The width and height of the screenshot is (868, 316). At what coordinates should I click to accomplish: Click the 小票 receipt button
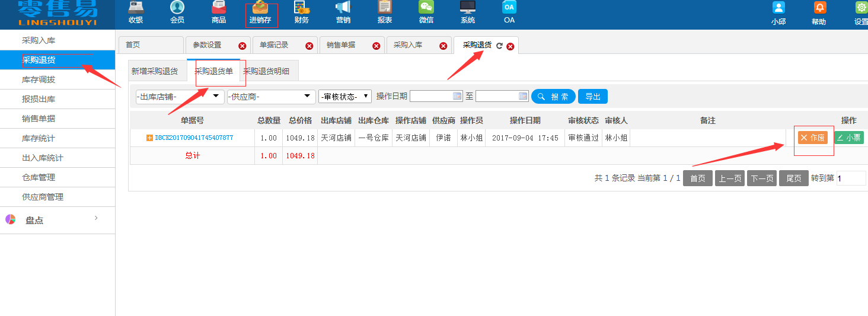(x=849, y=138)
